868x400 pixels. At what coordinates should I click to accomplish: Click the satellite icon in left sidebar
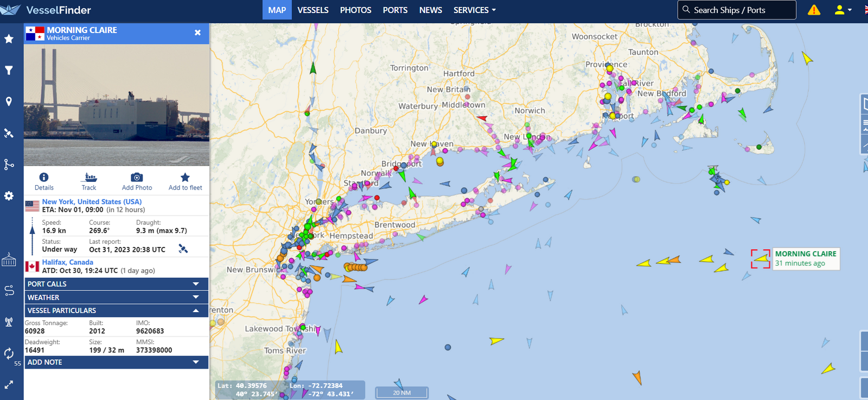click(9, 133)
